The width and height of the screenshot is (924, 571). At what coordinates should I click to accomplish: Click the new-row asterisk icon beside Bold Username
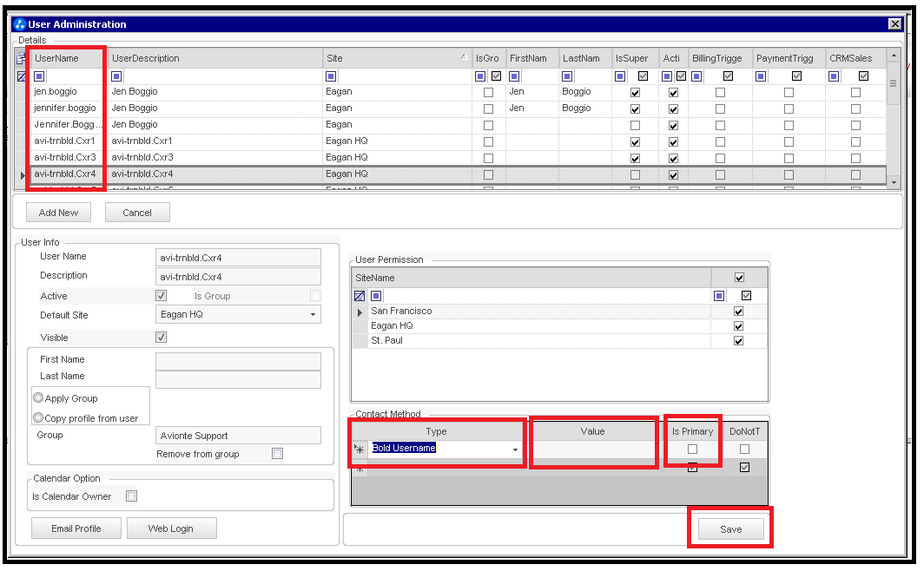click(360, 450)
